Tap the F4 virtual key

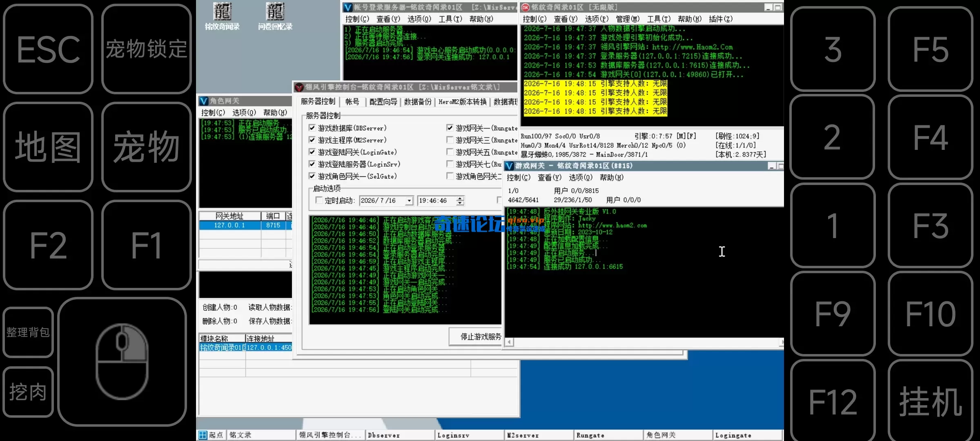pyautogui.click(x=931, y=137)
